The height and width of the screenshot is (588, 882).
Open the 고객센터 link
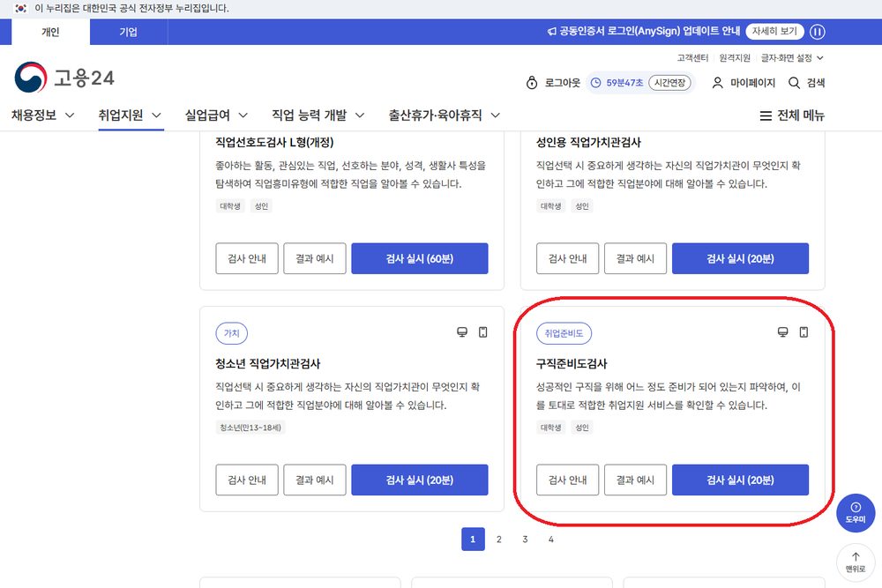(692, 58)
